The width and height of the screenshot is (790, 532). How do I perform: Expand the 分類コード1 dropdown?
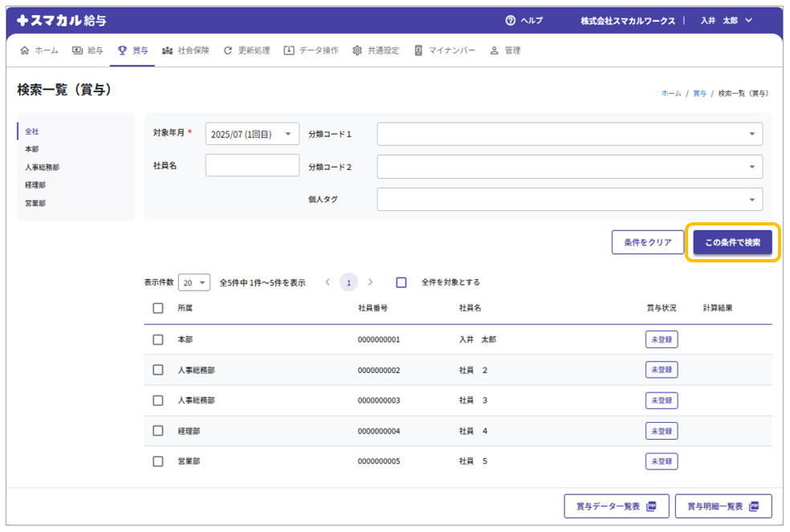coord(569,134)
